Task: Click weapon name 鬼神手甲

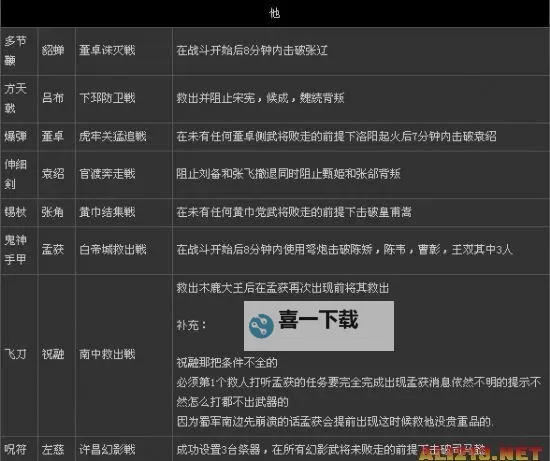Action: click(15, 250)
